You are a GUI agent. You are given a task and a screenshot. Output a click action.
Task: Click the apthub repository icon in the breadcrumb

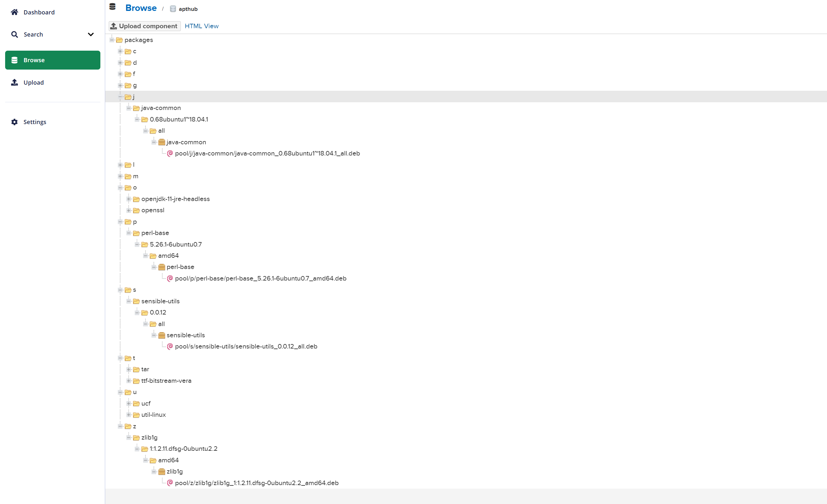(x=173, y=9)
